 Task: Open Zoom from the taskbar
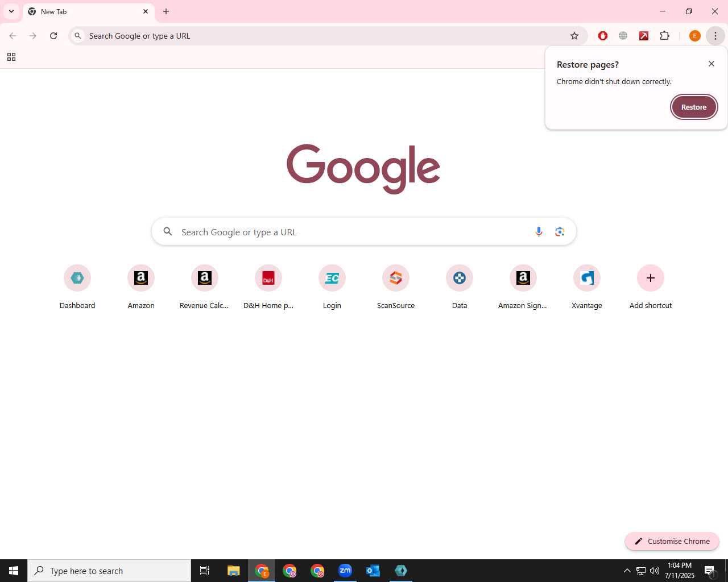coord(345,571)
